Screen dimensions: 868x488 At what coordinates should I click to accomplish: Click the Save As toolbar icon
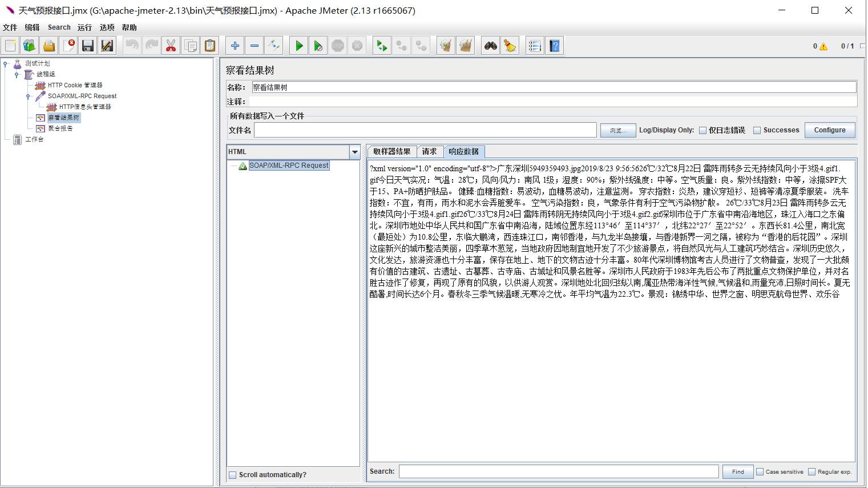pos(107,46)
